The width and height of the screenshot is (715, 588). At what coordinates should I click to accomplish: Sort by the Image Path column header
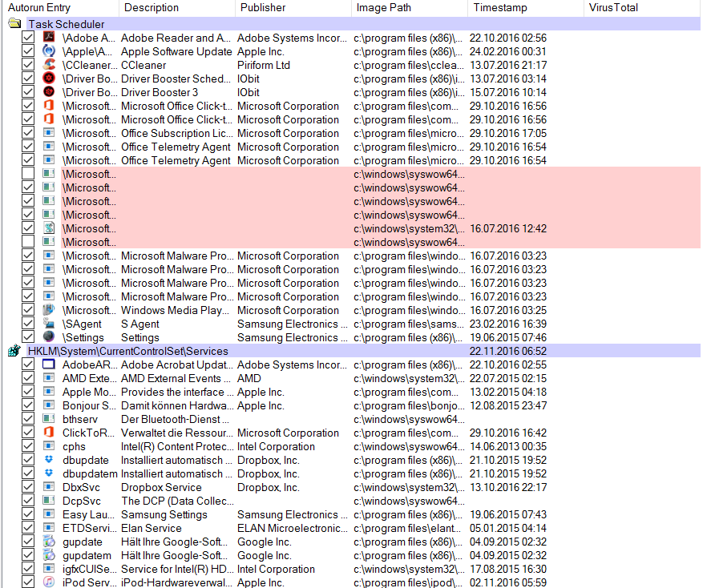(x=410, y=8)
